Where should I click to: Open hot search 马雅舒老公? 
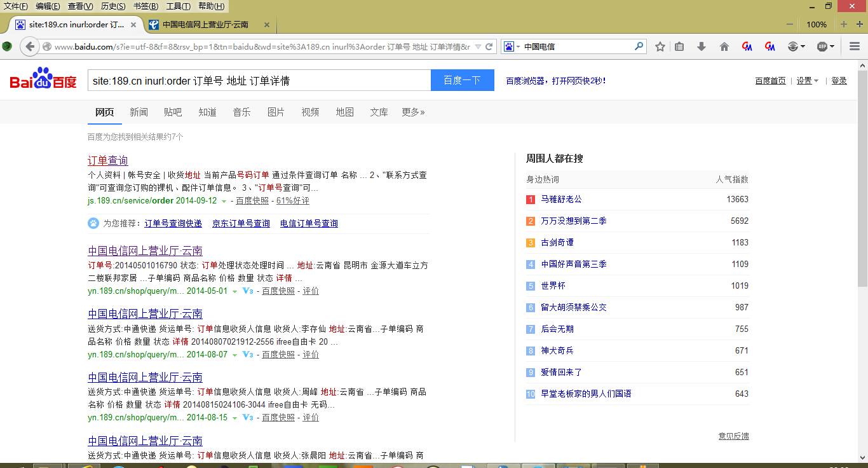click(x=561, y=200)
